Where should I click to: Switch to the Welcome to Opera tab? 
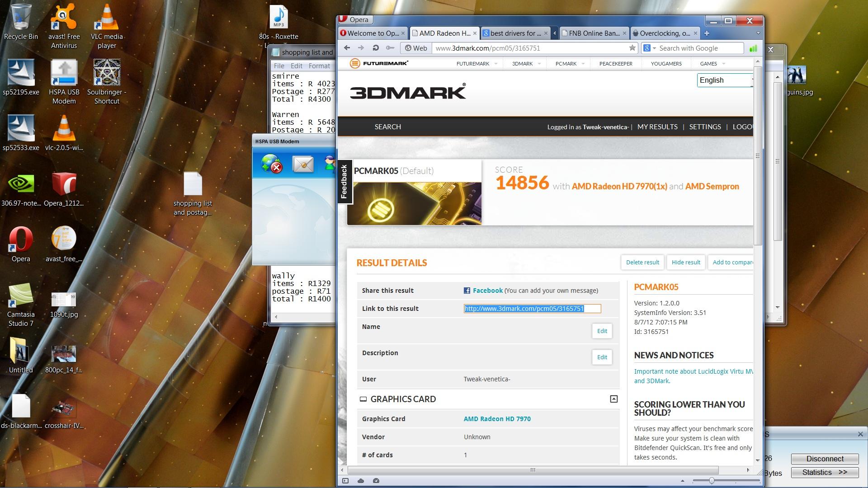click(372, 33)
